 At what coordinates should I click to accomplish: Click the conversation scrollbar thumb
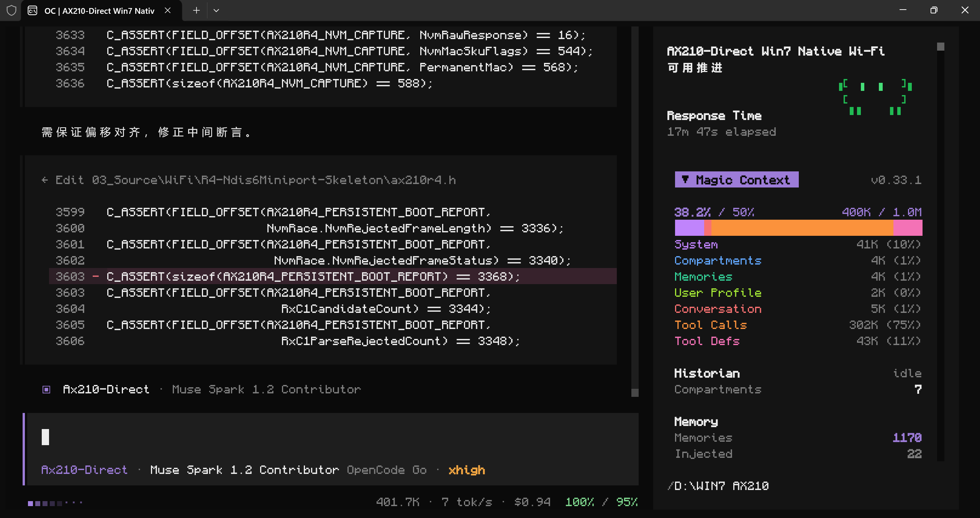[x=635, y=393]
